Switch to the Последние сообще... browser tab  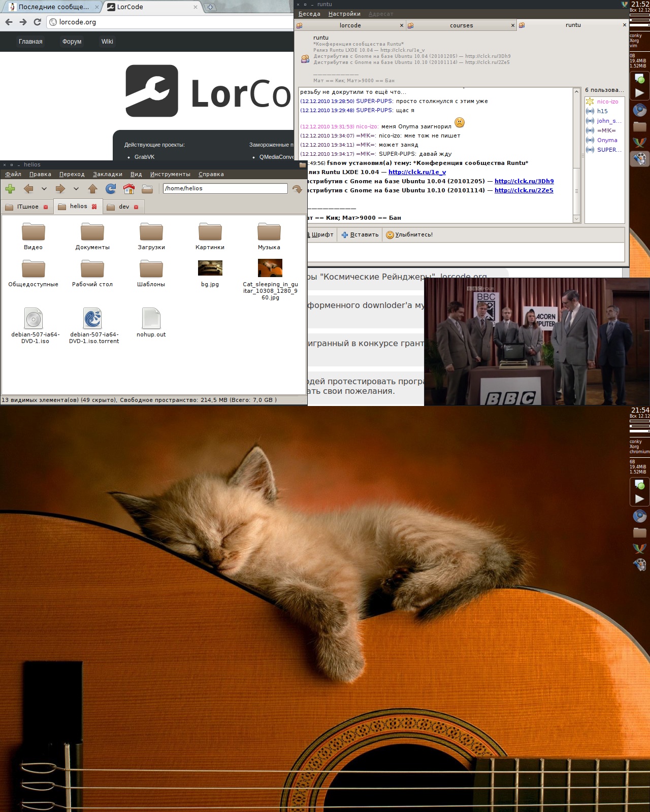click(53, 7)
